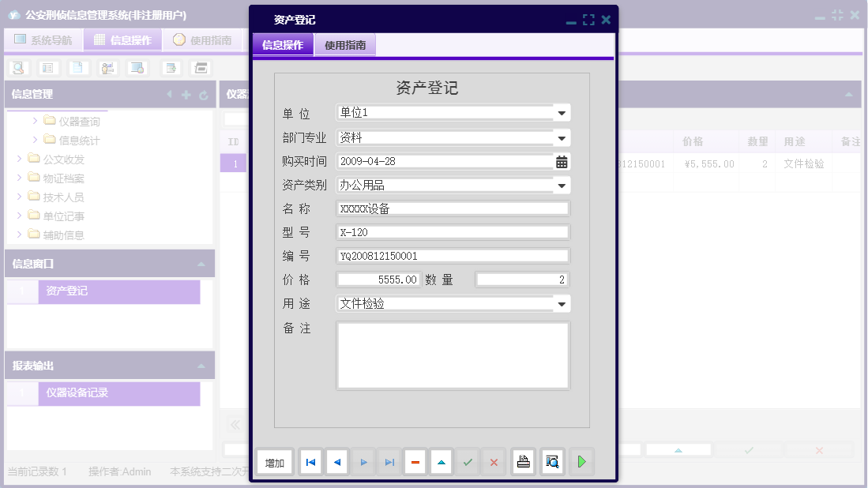Screen dimensions: 868x488
Task: Click the 增加 button to add record
Action: click(x=274, y=462)
